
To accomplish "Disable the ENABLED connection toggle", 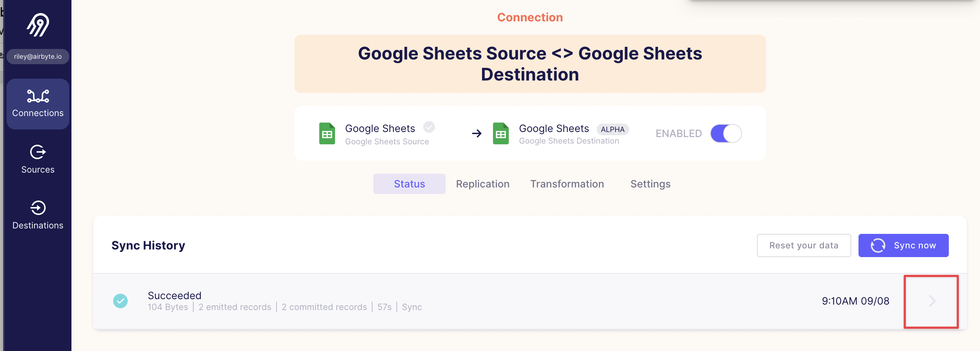I will click(x=726, y=133).
